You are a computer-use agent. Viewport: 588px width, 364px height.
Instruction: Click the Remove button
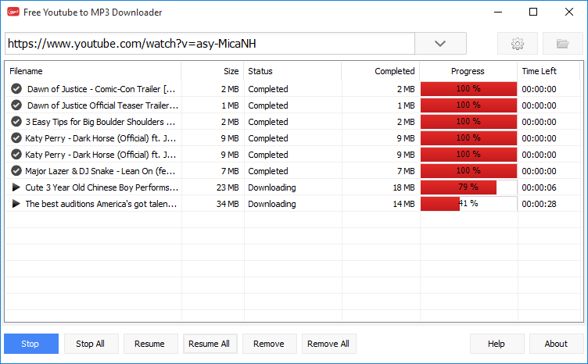(269, 344)
